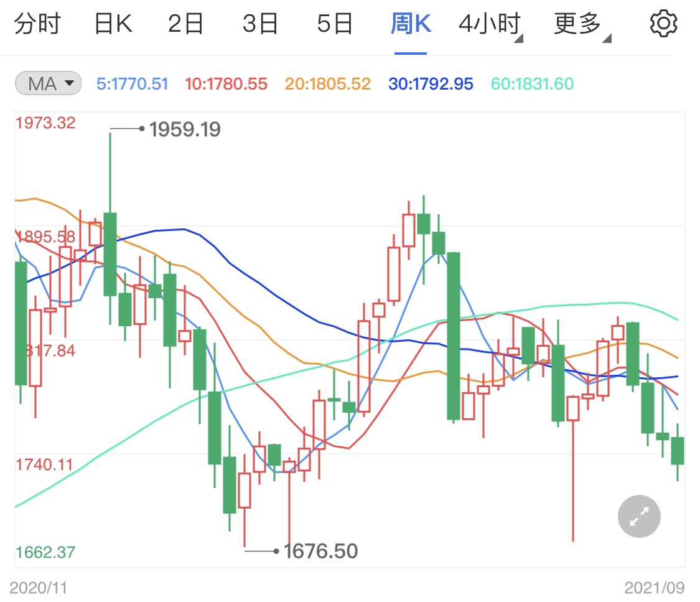Click the end date label 2021/09

[x=654, y=588]
